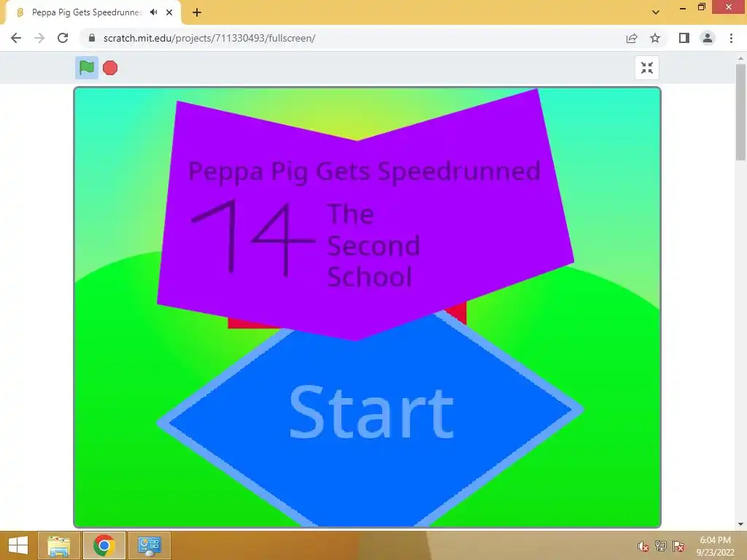
Task: Go forward using the browser forward arrow
Action: coord(39,38)
